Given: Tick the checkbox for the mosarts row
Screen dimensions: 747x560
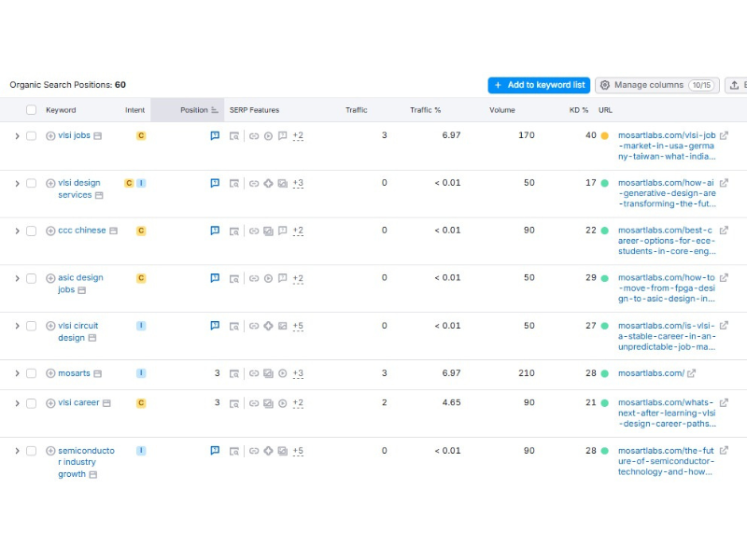Looking at the screenshot, I should point(31,373).
